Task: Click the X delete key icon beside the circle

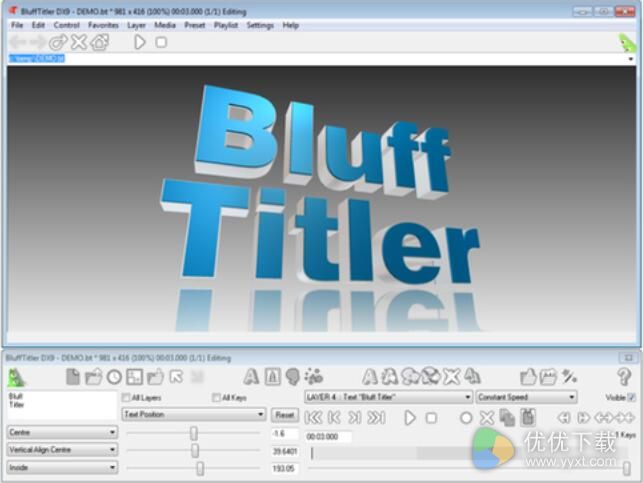Action: click(x=487, y=418)
